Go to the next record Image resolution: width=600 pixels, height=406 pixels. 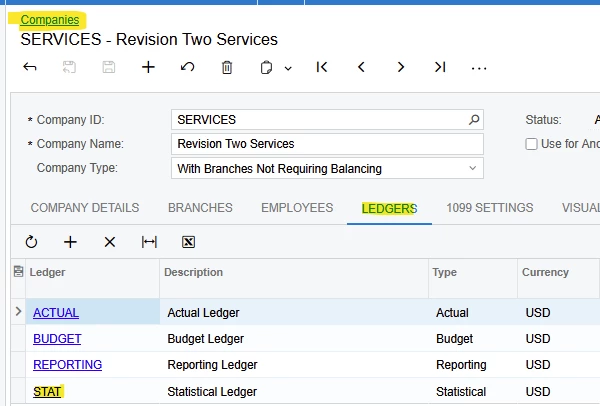coord(401,67)
